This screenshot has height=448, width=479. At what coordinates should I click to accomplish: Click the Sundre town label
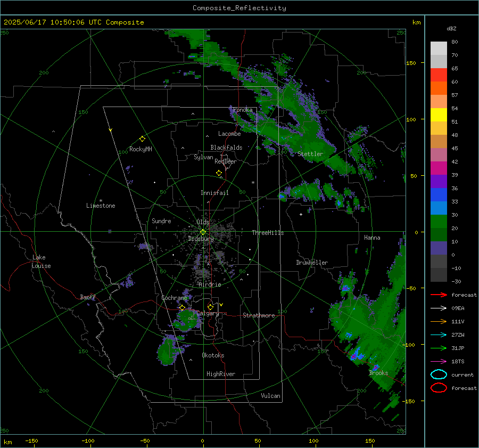point(161,221)
